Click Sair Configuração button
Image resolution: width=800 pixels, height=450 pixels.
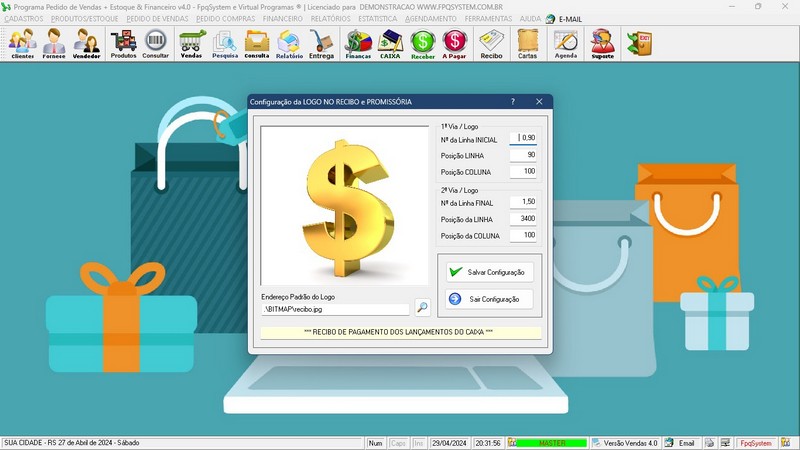[489, 299]
